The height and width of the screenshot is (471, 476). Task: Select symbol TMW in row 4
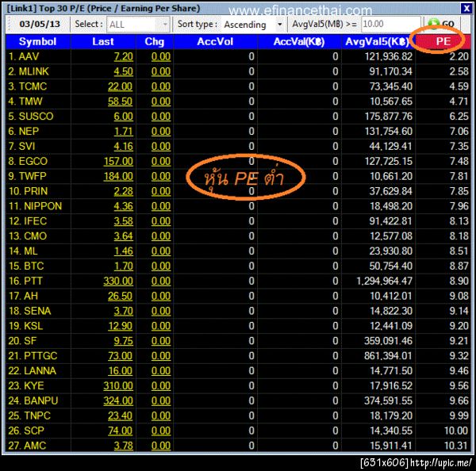click(31, 101)
